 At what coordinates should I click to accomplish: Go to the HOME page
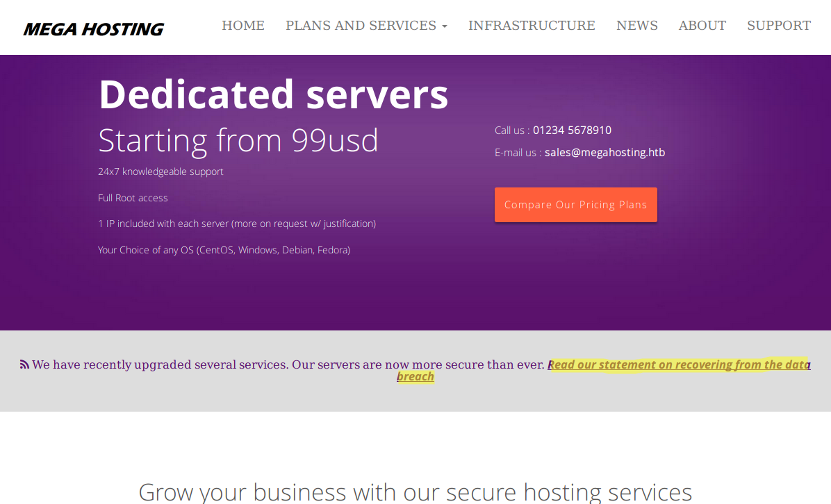[242, 26]
